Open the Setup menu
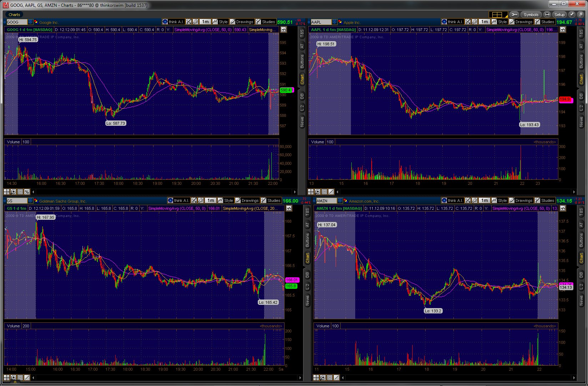 point(559,15)
